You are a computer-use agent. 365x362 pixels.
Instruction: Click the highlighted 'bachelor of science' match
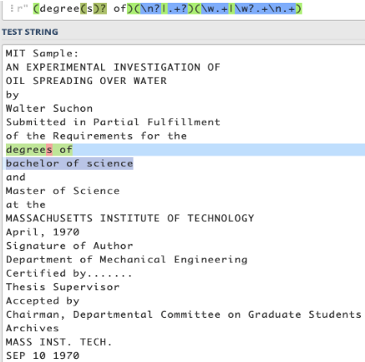[x=69, y=163]
